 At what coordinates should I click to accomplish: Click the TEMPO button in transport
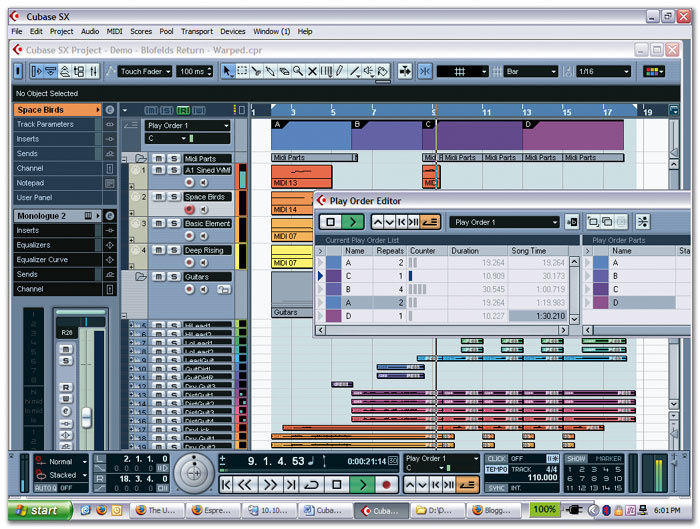point(496,469)
